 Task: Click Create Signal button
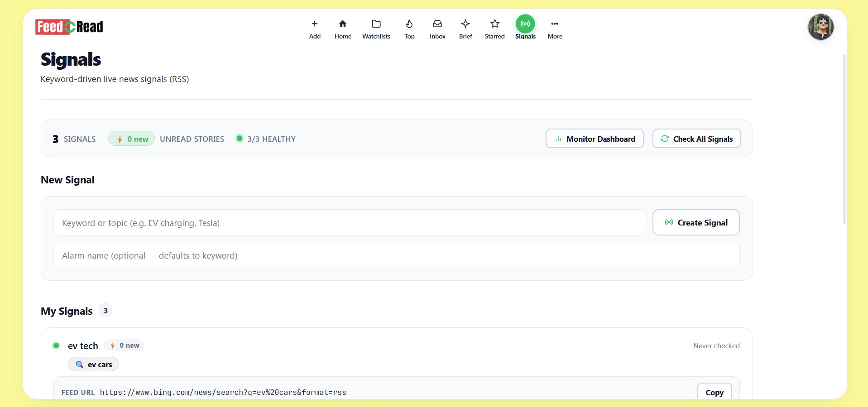696,222
